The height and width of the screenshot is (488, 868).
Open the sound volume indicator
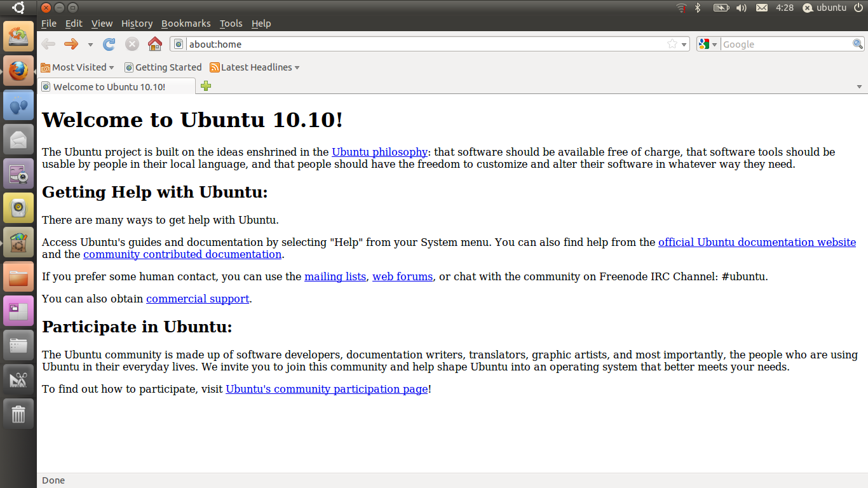(x=741, y=8)
